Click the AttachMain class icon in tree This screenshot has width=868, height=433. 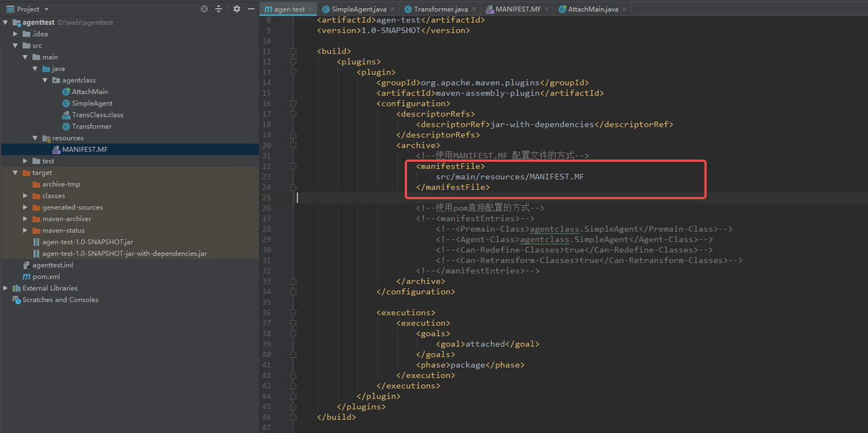point(66,91)
